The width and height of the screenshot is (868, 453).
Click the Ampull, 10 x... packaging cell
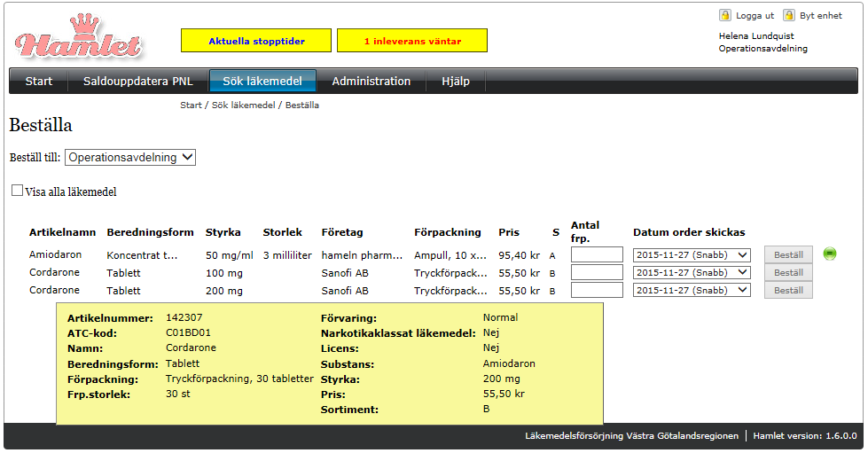click(450, 255)
